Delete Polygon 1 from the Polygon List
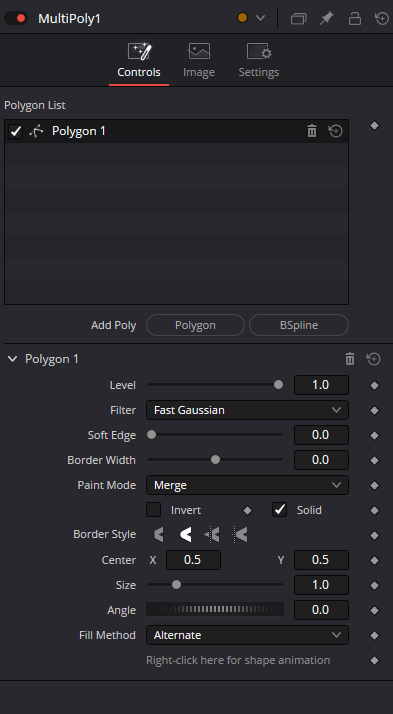393x714 pixels. [x=311, y=131]
